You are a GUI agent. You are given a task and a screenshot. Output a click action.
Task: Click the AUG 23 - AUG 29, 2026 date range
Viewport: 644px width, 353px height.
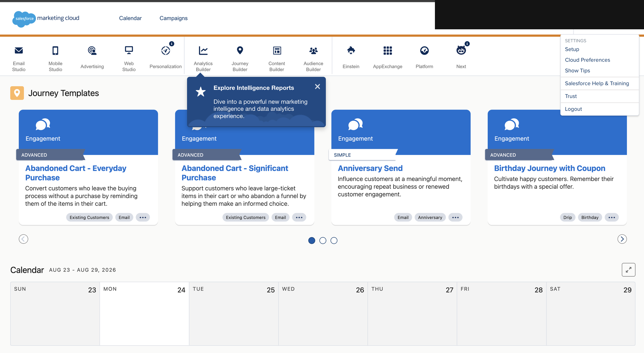point(82,270)
